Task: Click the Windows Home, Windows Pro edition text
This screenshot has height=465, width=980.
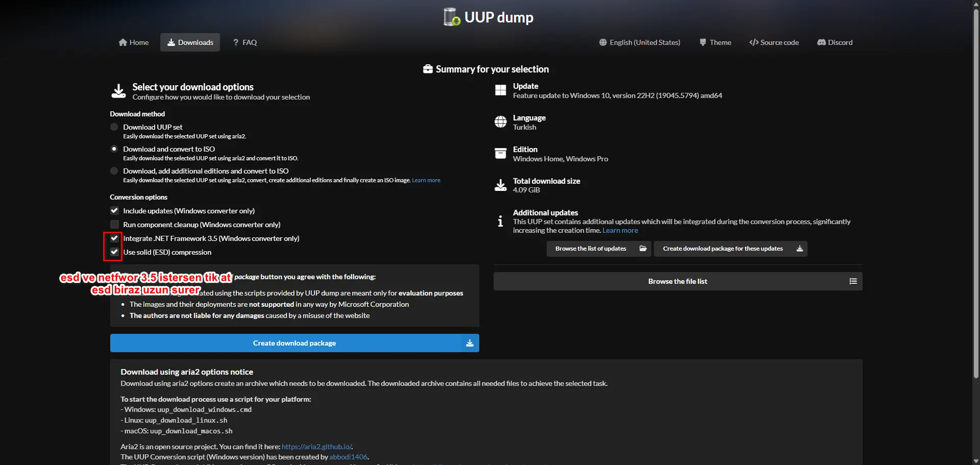Action: 560,159
